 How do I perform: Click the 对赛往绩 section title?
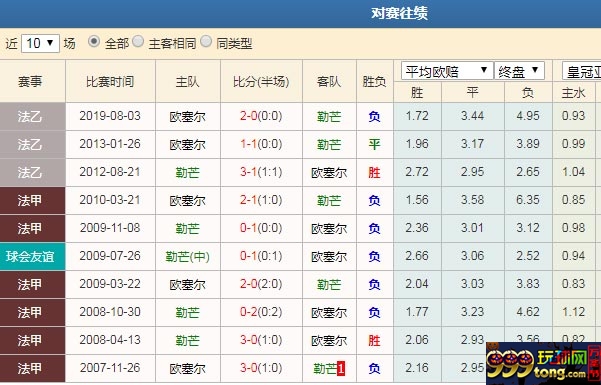coord(399,13)
